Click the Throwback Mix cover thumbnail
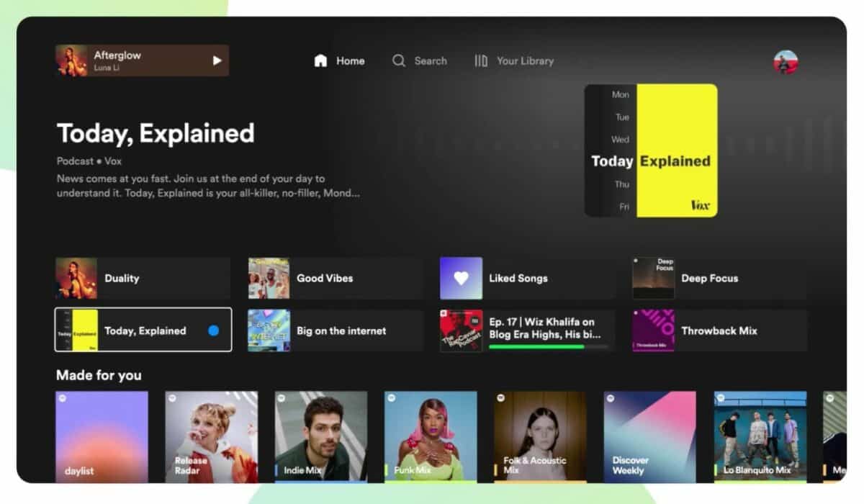864x504 pixels. tap(653, 330)
